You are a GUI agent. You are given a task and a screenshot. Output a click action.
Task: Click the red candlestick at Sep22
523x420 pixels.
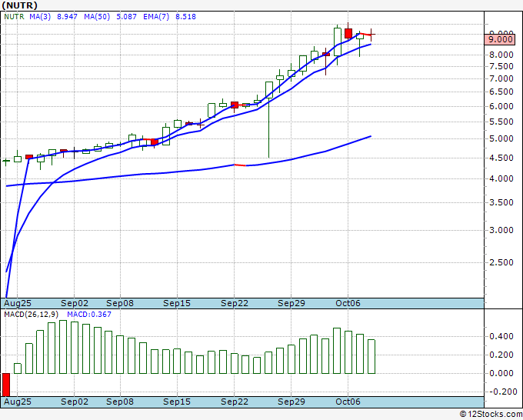point(235,105)
